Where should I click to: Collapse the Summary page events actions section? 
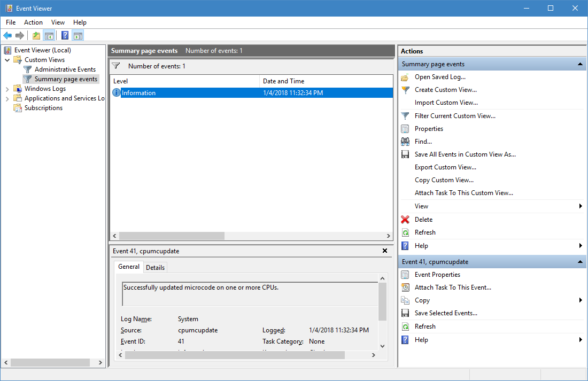(580, 64)
